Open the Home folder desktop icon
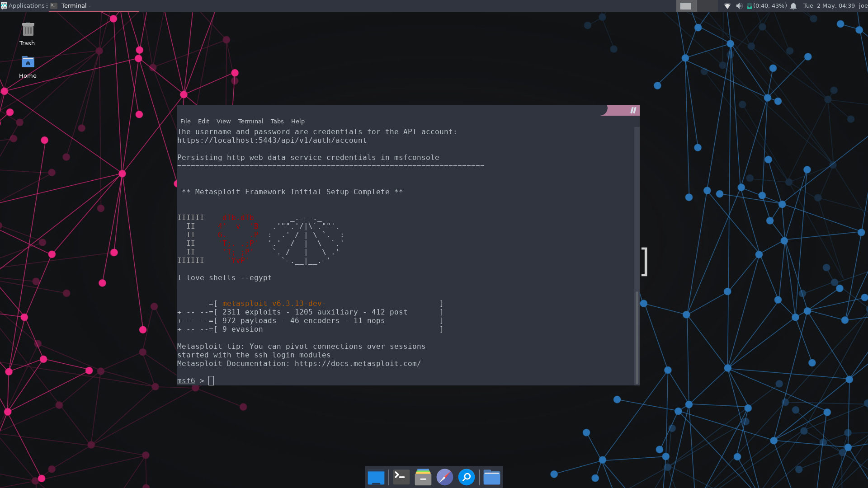 click(28, 62)
